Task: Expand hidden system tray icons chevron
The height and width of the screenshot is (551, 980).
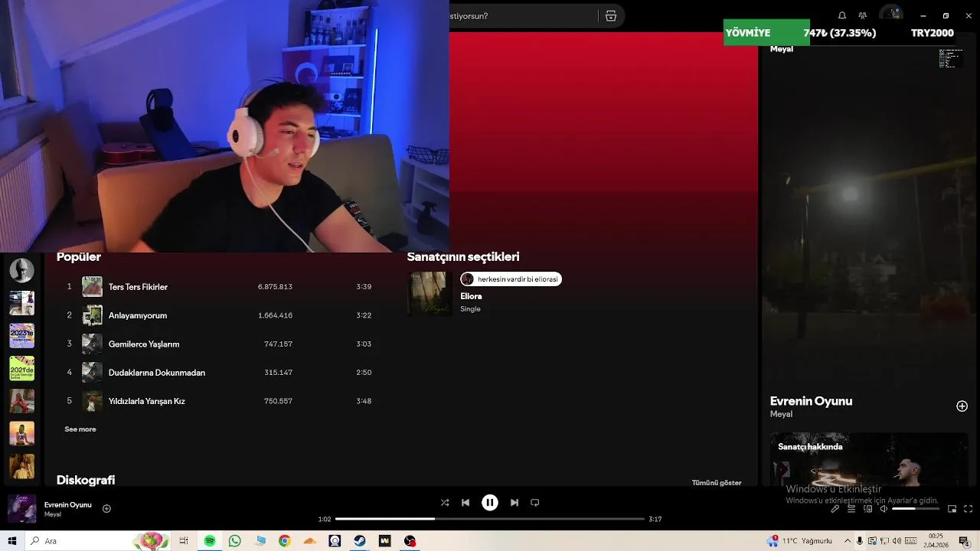Action: (847, 541)
